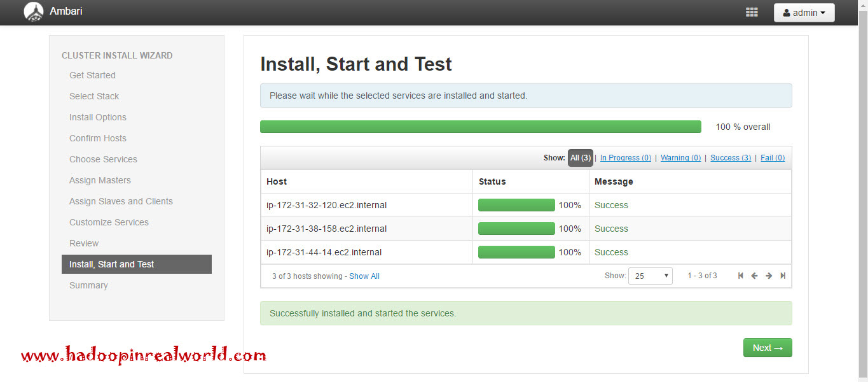Jump to last page using pagination arrow
The width and height of the screenshot is (868, 382).
coord(783,275)
